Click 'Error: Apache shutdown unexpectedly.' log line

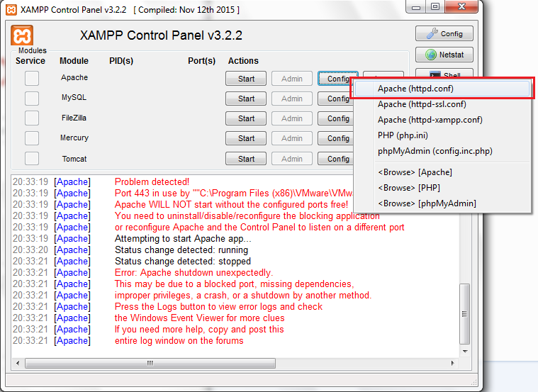point(194,272)
